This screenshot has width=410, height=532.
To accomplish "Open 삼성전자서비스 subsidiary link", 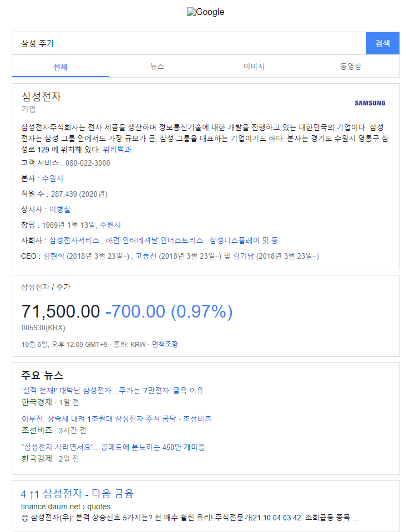I will (x=74, y=241).
